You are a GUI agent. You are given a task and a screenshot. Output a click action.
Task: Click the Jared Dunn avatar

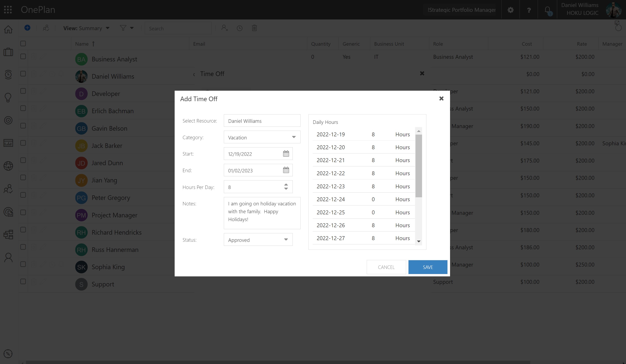81,163
